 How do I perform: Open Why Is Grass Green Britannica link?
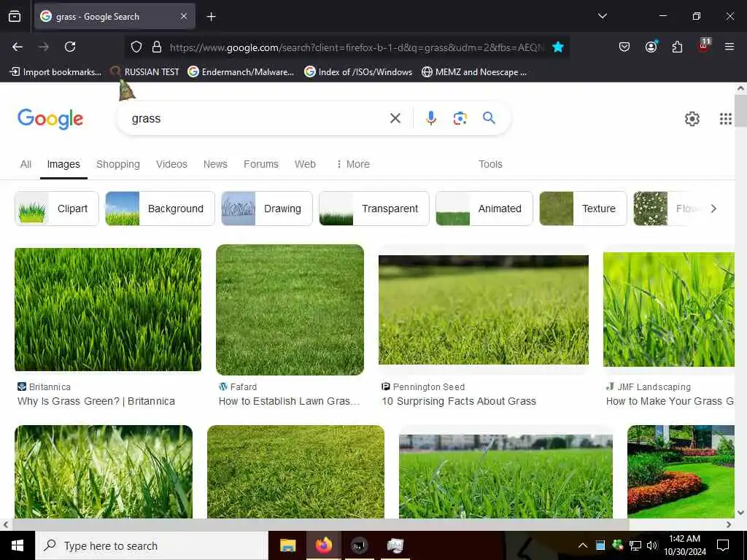96,402
